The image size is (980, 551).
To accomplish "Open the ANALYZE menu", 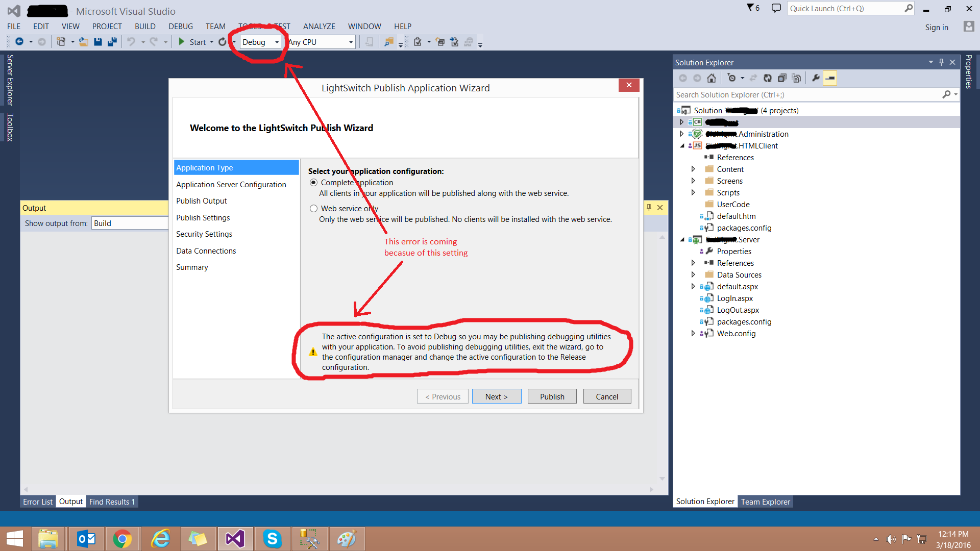I will (x=319, y=27).
